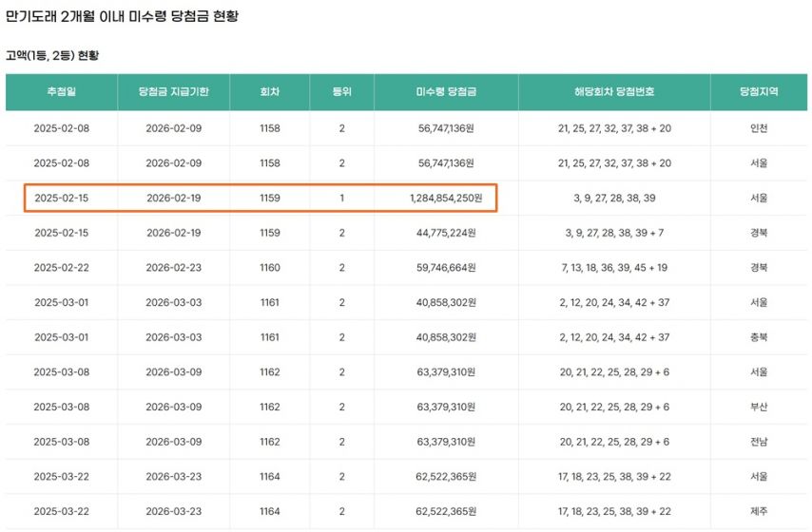Click the 충북 region cell
This screenshot has width=812, height=532.
(759, 337)
